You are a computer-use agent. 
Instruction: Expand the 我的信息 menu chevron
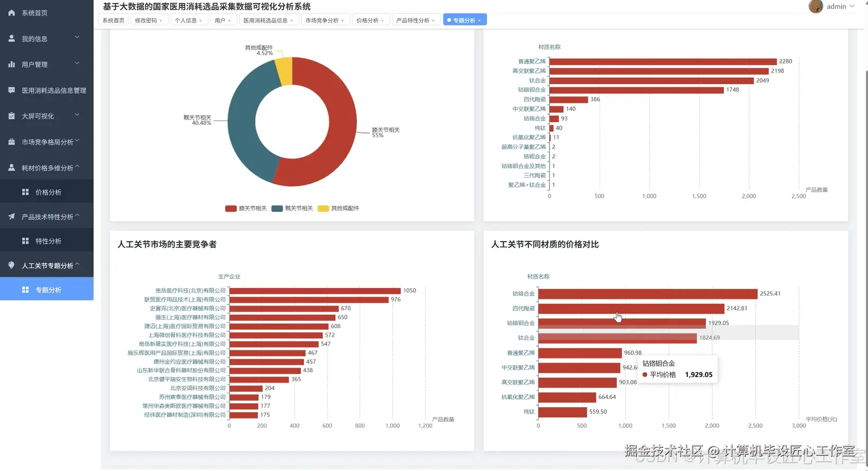tap(77, 37)
